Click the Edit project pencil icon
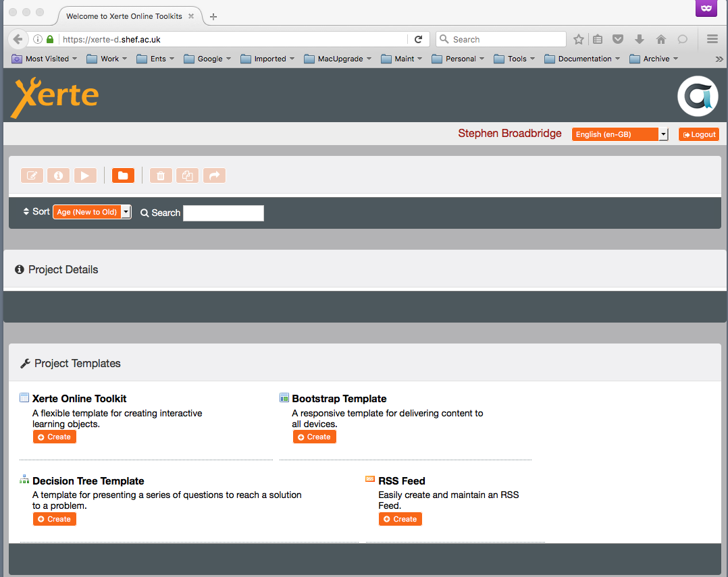The image size is (728, 577). coord(32,175)
